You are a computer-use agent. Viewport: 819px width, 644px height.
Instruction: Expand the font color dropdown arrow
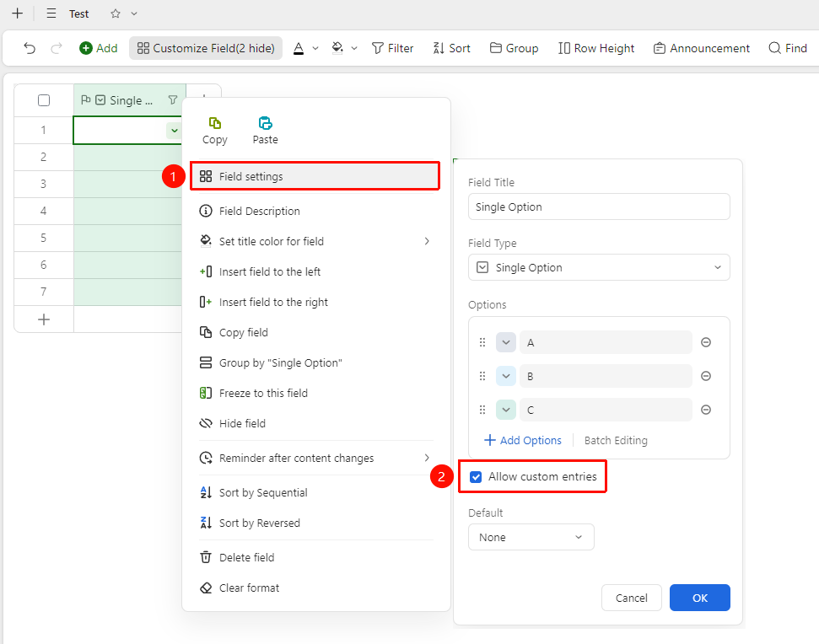coord(315,48)
